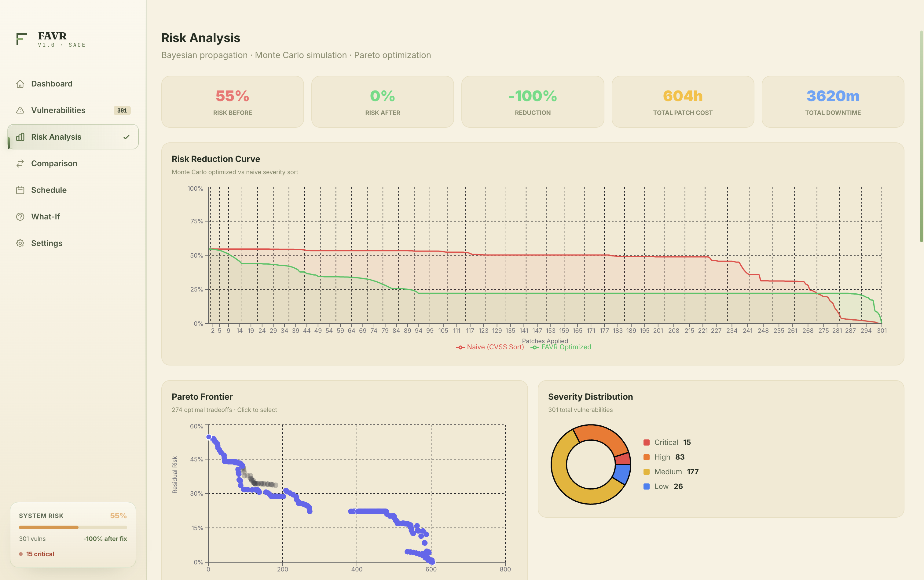Open the Comparison page
Viewport: 924px width, 580px height.
tap(54, 163)
